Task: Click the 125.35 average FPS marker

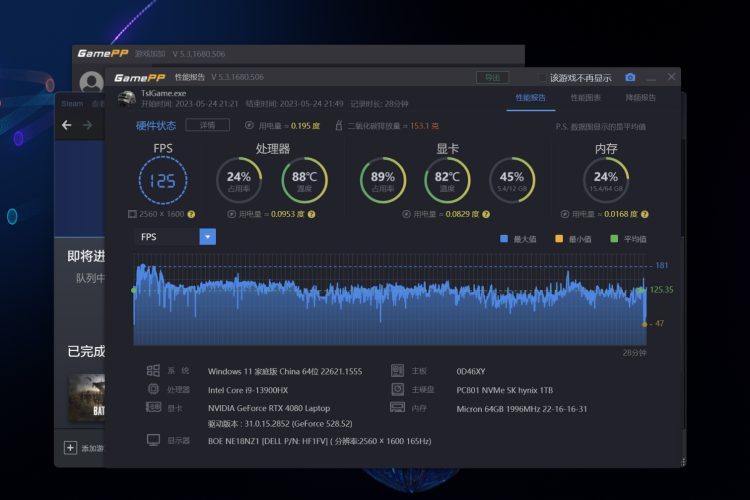Action: [x=662, y=289]
